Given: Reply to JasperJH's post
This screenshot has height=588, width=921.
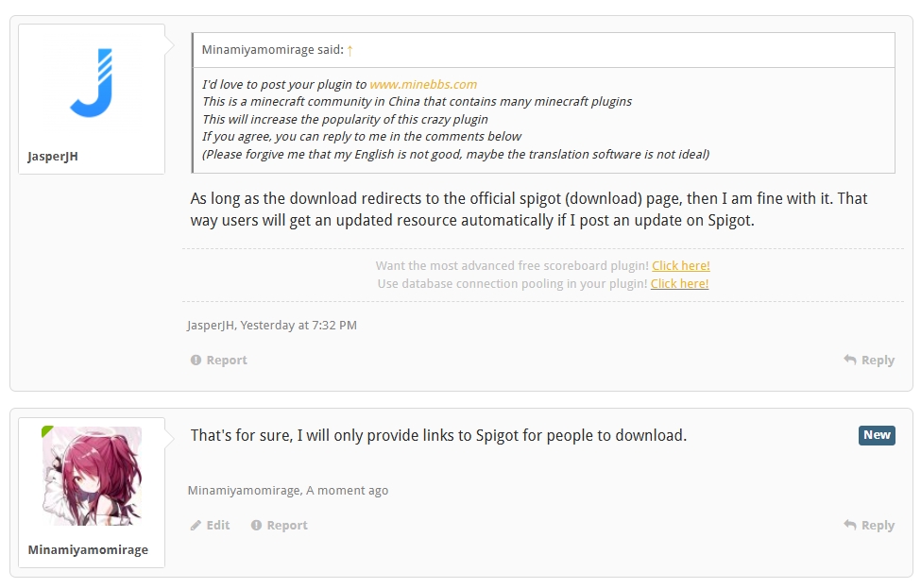Looking at the screenshot, I should point(869,361).
